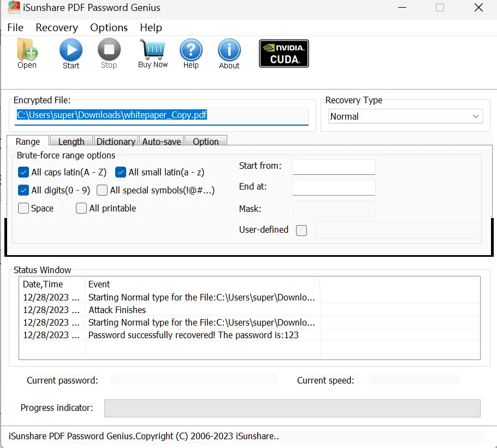Click the NVIDIA CUDA logo
This screenshot has height=448, width=497.
(x=283, y=53)
